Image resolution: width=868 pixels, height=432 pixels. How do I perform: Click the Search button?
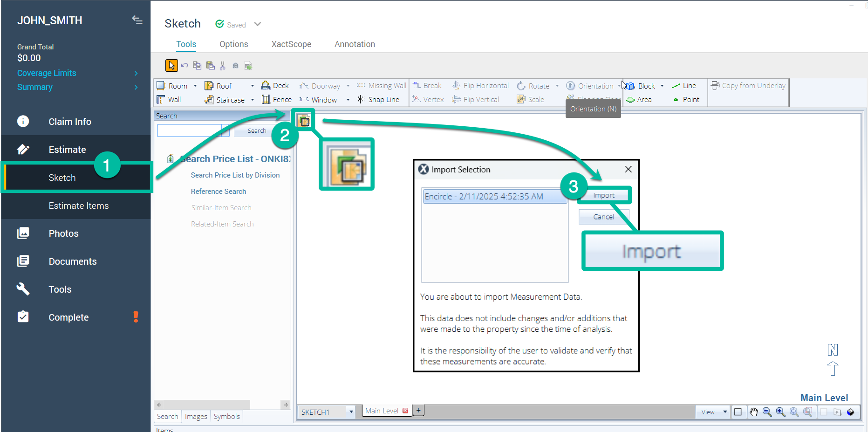tap(257, 131)
